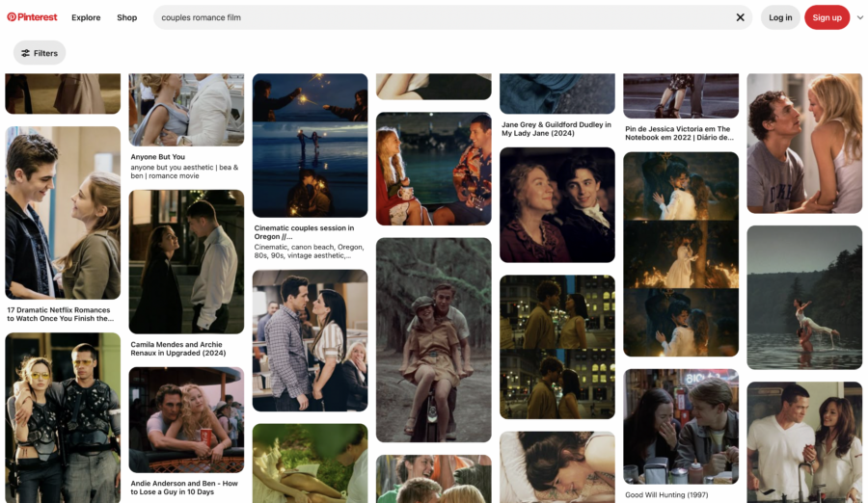868x503 pixels.
Task: Open the period-costume couple thumbnail
Action: [556, 204]
